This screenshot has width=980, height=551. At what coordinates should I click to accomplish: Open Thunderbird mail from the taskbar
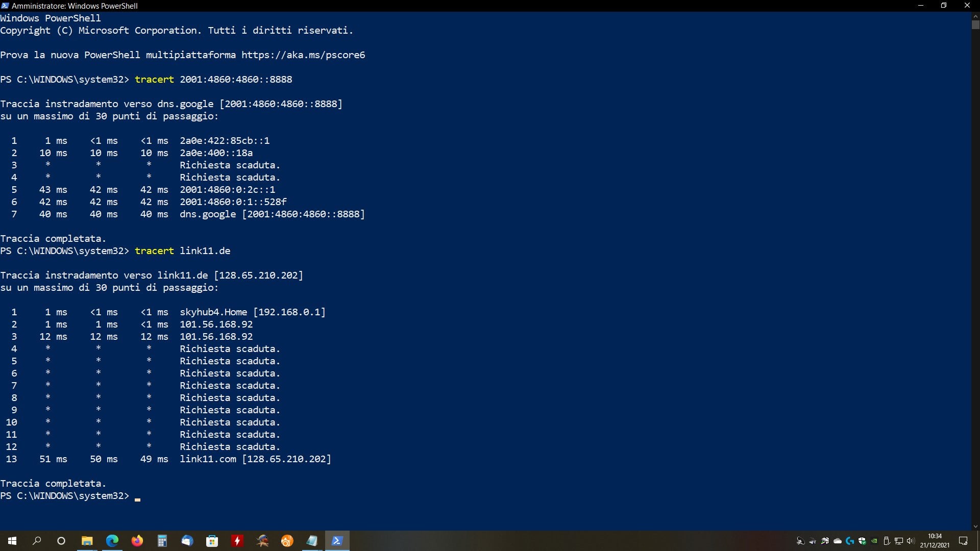[187, 541]
